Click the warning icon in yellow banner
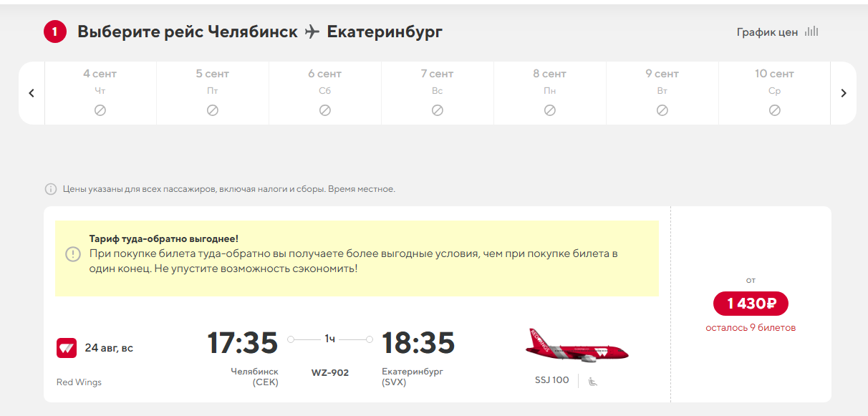 coord(73,254)
